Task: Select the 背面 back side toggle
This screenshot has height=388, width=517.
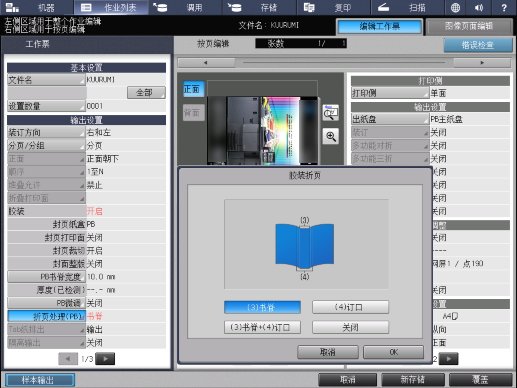Action: tap(193, 113)
